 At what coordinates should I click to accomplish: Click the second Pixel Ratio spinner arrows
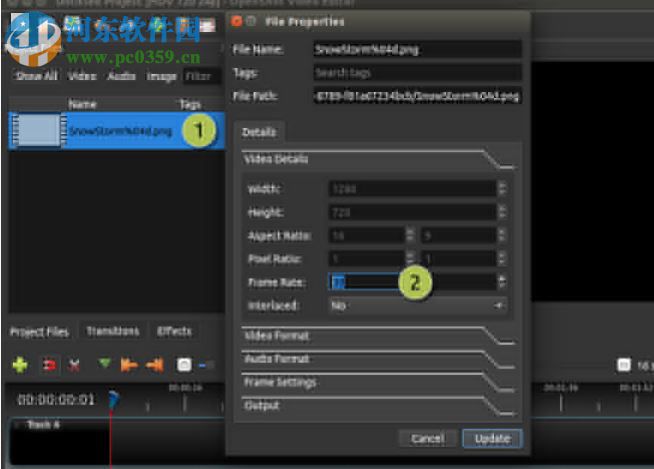(502, 259)
